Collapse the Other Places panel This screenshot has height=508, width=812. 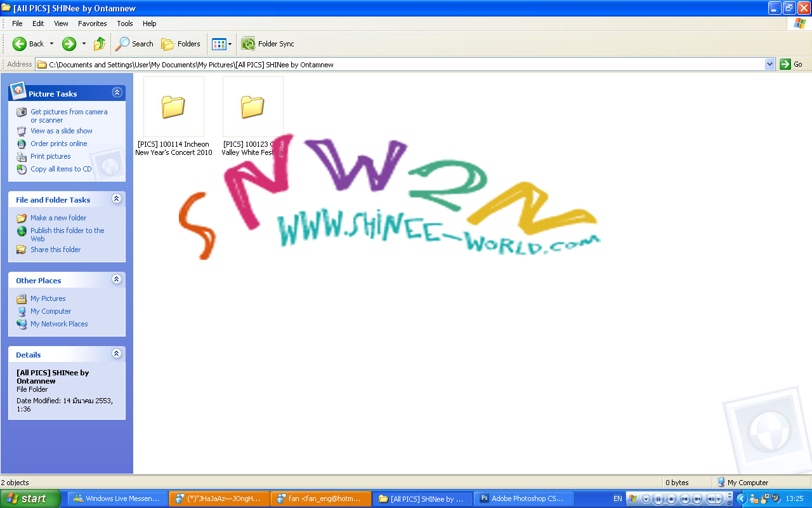click(117, 279)
